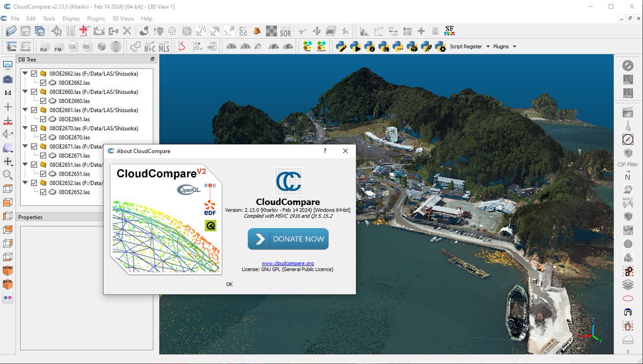The width and height of the screenshot is (643, 364).
Task: Uncheck 08OE2670.las (F:/Data/LAS/Shizuoka) folder checkbox
Action: [x=34, y=128]
